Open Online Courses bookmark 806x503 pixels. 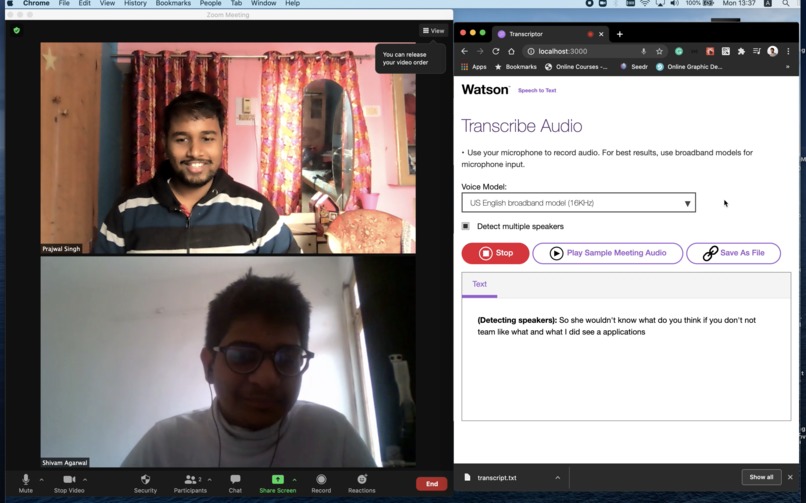(576, 67)
